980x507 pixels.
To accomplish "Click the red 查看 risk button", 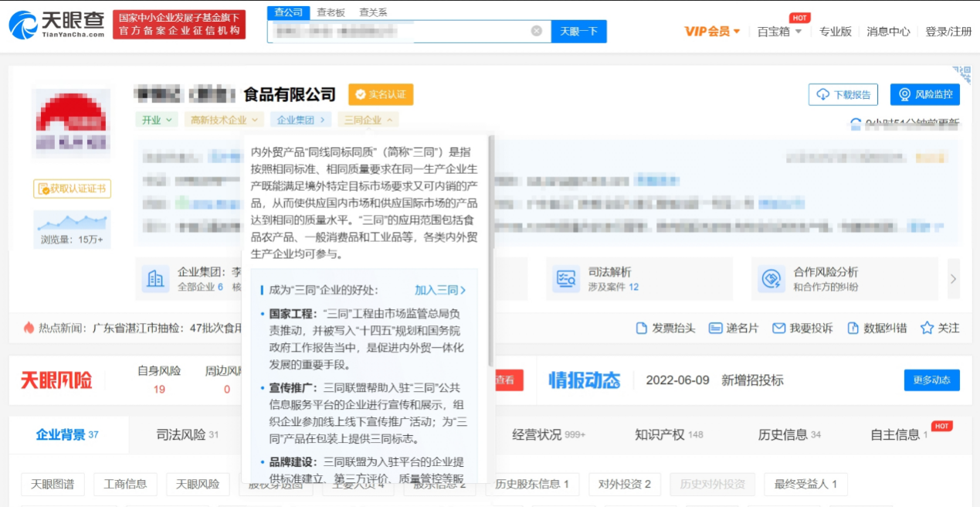I will (x=507, y=380).
